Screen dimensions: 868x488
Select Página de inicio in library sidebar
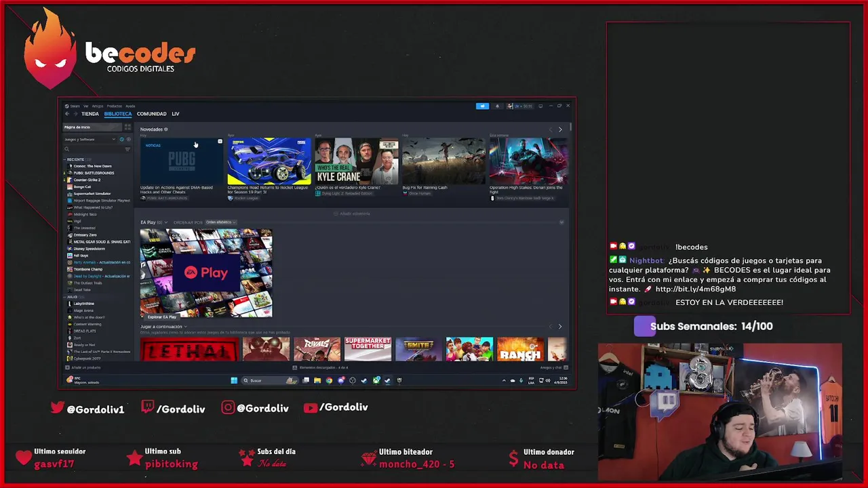pos(92,127)
